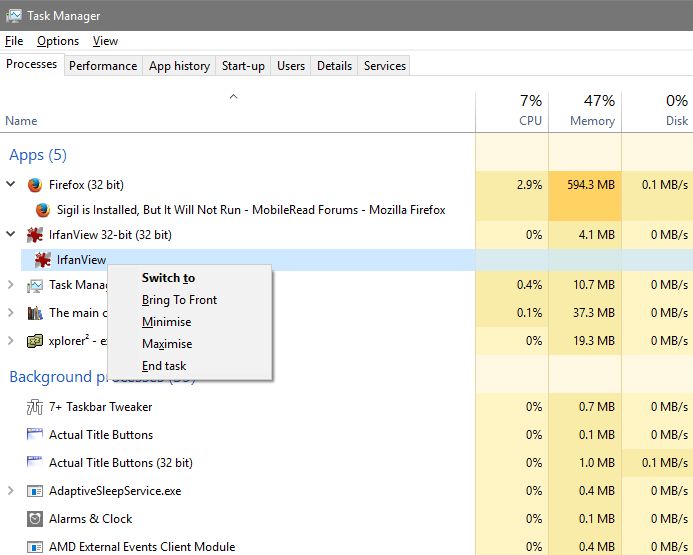Open the File menu
This screenshot has height=555, width=693.
point(14,41)
